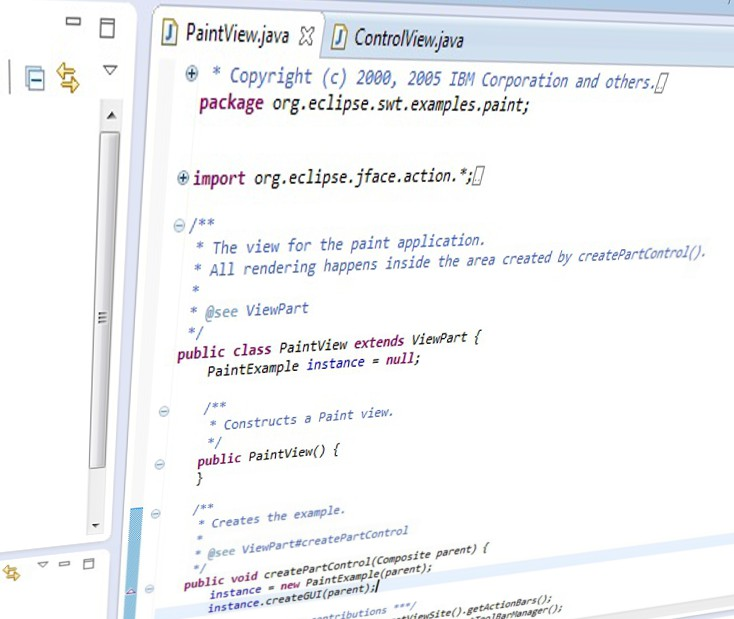Click Collapse All icon in left panel

point(35,78)
